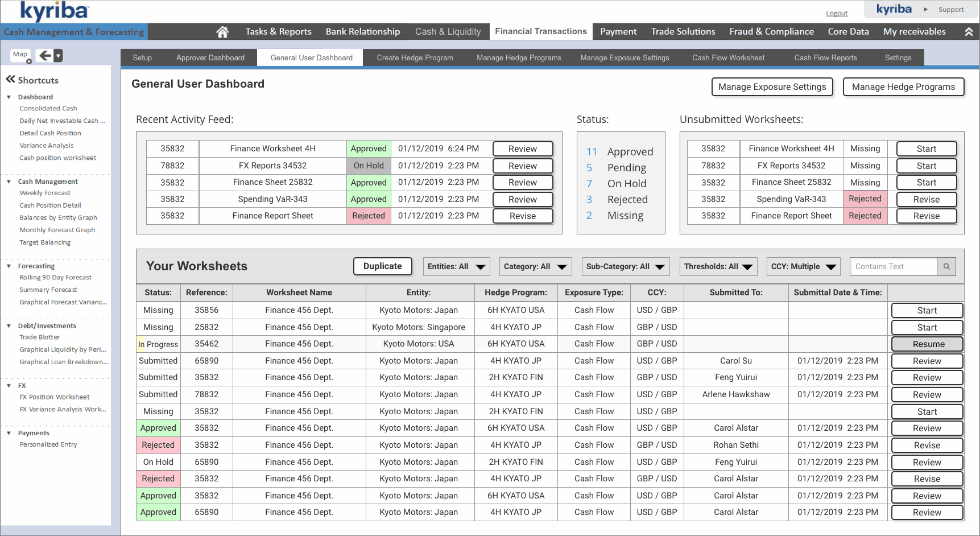Click the Manage Exposure Settings button

point(772,87)
